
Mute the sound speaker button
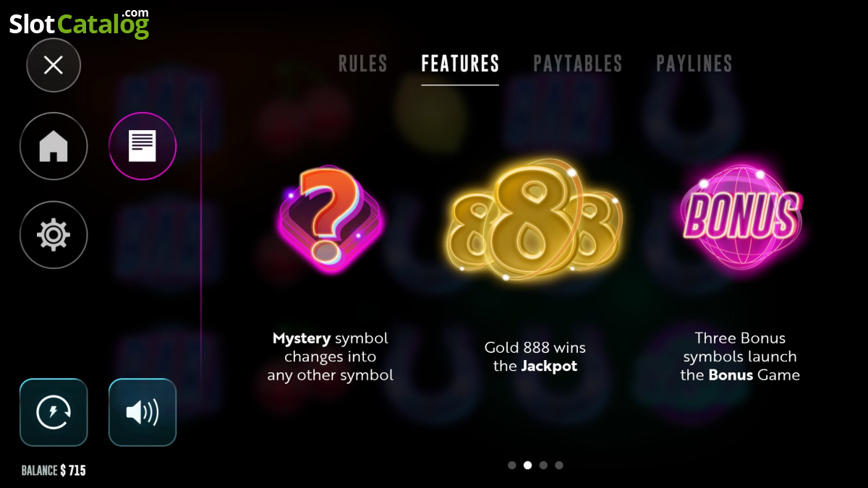pos(142,412)
